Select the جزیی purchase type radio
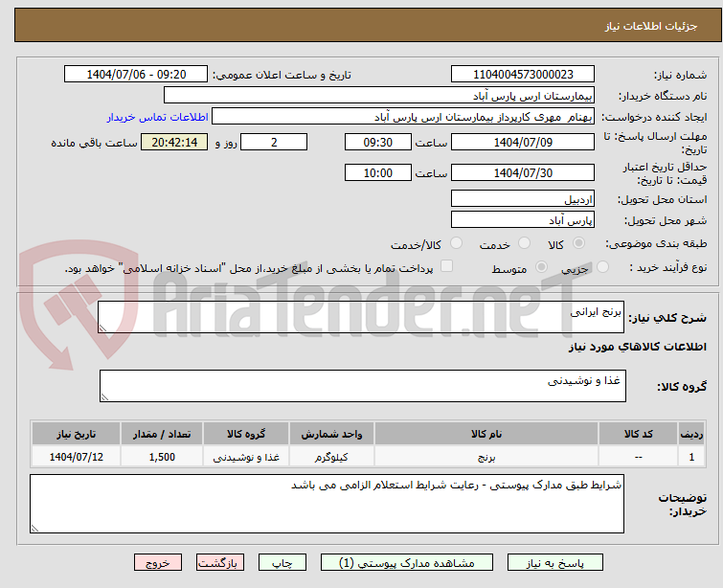The width and height of the screenshot is (723, 588). pyautogui.click(x=602, y=266)
